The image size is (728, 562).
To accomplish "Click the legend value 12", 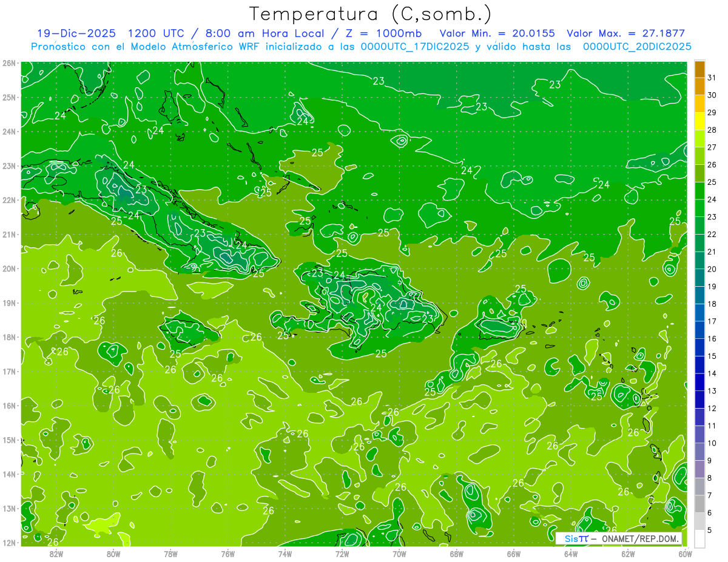I will [712, 408].
